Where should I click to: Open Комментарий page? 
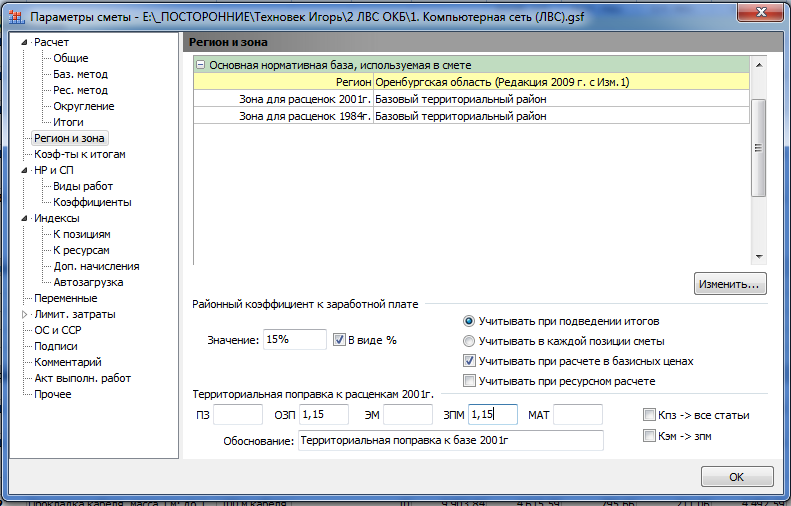point(68,362)
